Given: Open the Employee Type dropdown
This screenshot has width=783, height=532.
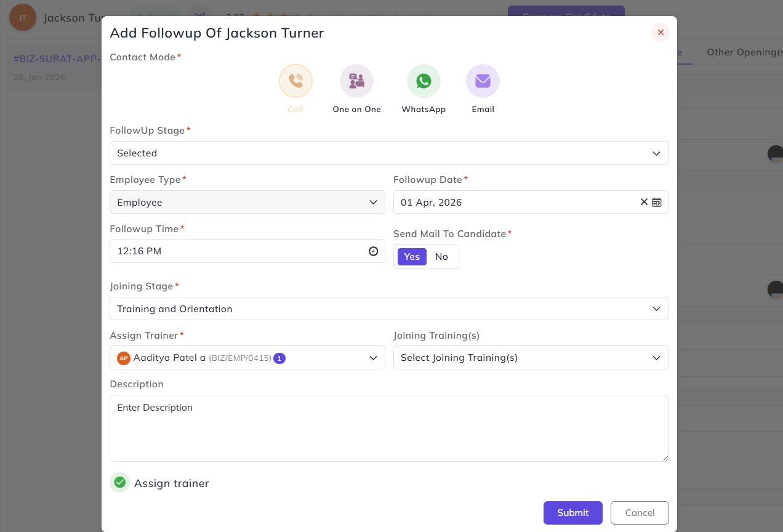Looking at the screenshot, I should click(x=247, y=202).
